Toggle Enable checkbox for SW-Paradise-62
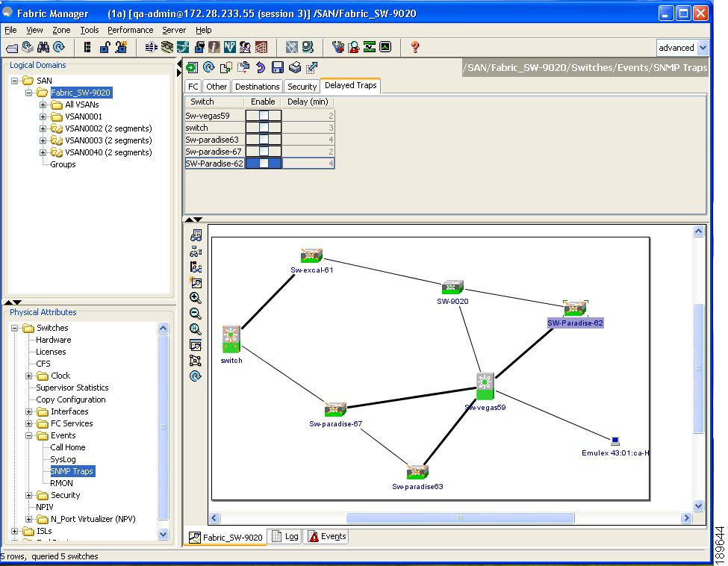 (x=264, y=164)
